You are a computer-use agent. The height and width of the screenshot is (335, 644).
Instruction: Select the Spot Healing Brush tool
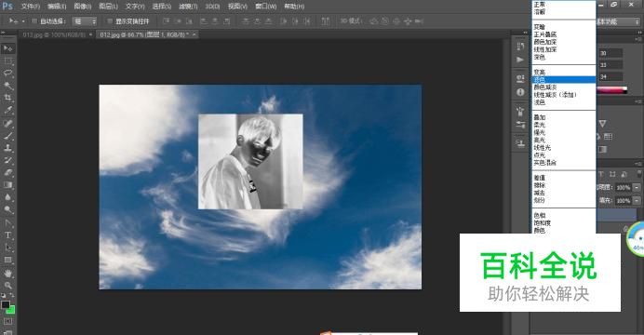pyautogui.click(x=7, y=123)
